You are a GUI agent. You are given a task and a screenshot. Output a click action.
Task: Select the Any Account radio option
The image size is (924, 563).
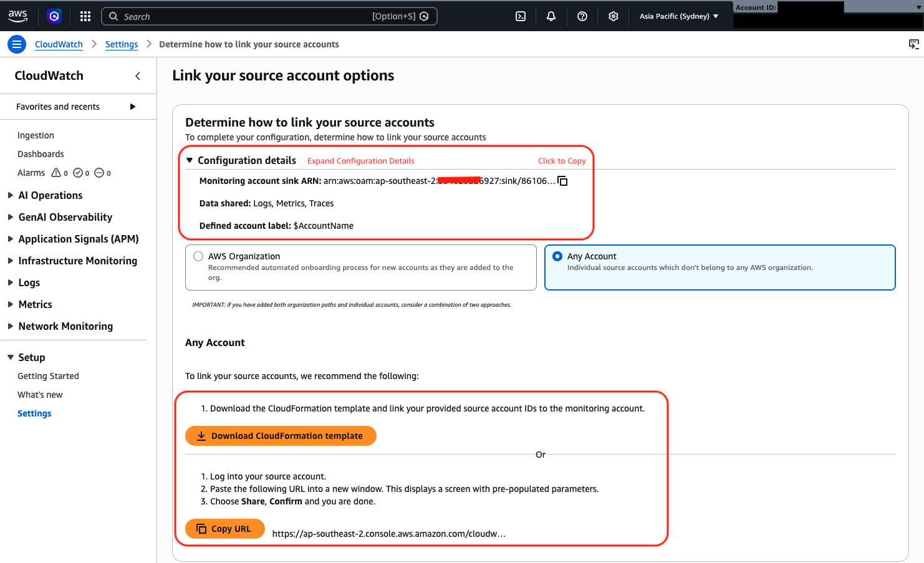click(557, 256)
